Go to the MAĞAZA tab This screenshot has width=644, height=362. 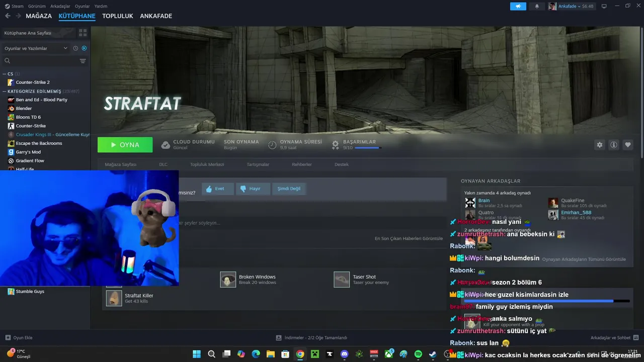pyautogui.click(x=39, y=16)
